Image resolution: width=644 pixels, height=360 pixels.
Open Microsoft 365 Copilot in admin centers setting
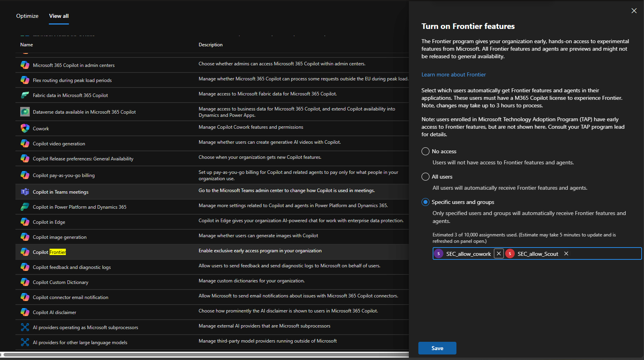point(74,65)
